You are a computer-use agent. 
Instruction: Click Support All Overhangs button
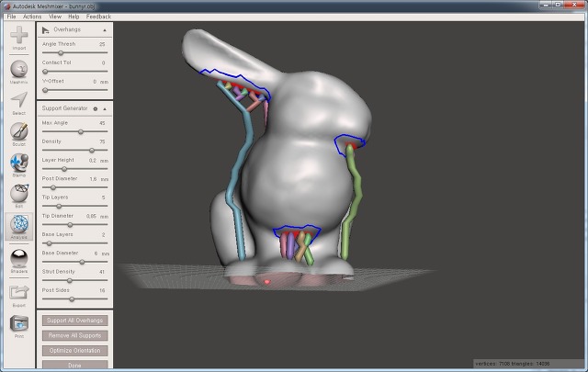[75, 321]
